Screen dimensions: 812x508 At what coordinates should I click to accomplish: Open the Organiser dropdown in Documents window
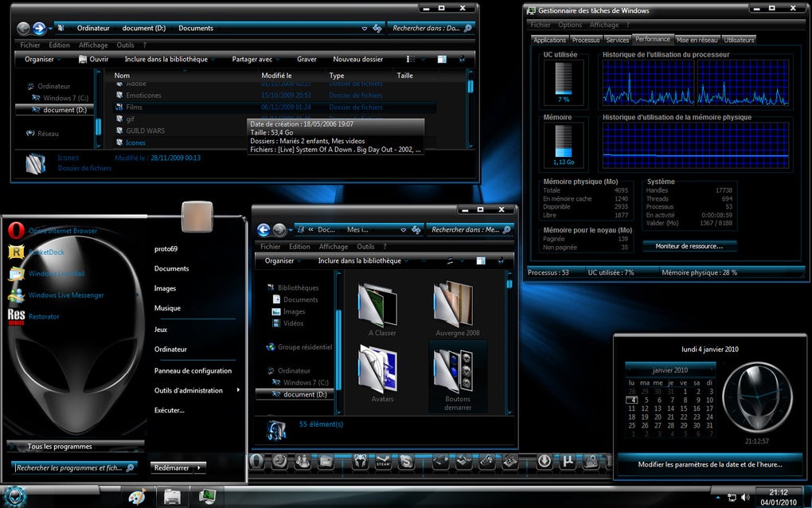(43, 59)
